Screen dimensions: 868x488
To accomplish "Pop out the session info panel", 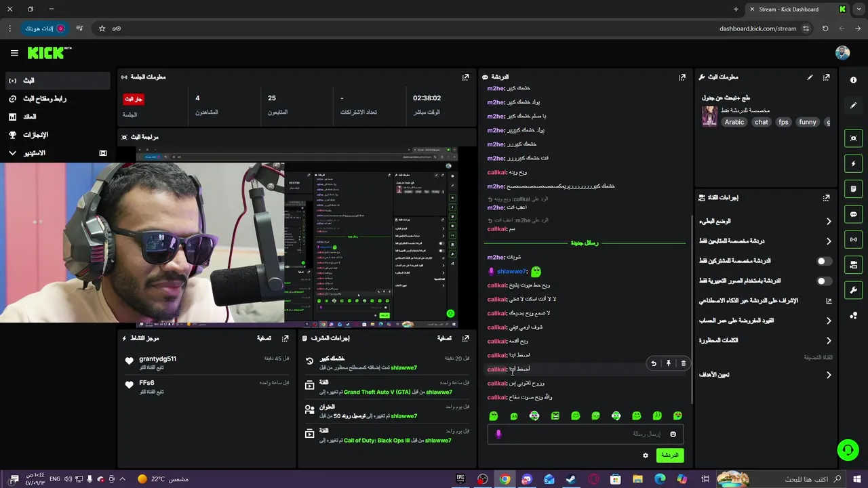I will point(465,77).
